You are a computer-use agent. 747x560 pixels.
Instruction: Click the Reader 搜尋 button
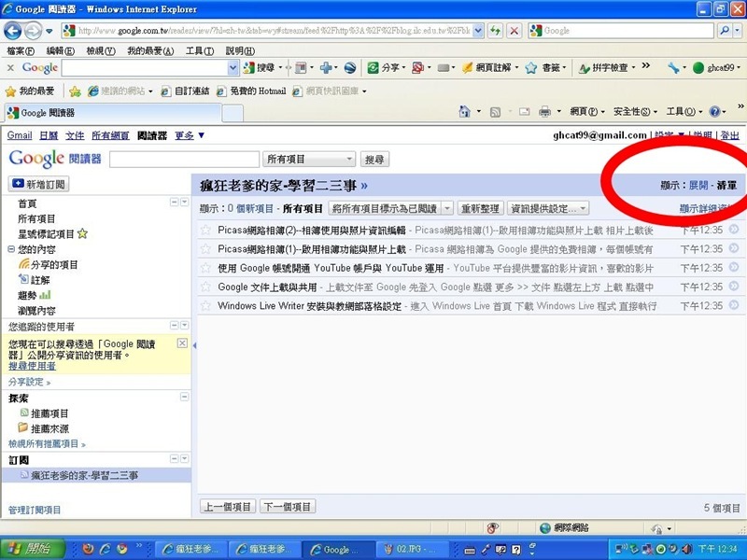(x=374, y=159)
